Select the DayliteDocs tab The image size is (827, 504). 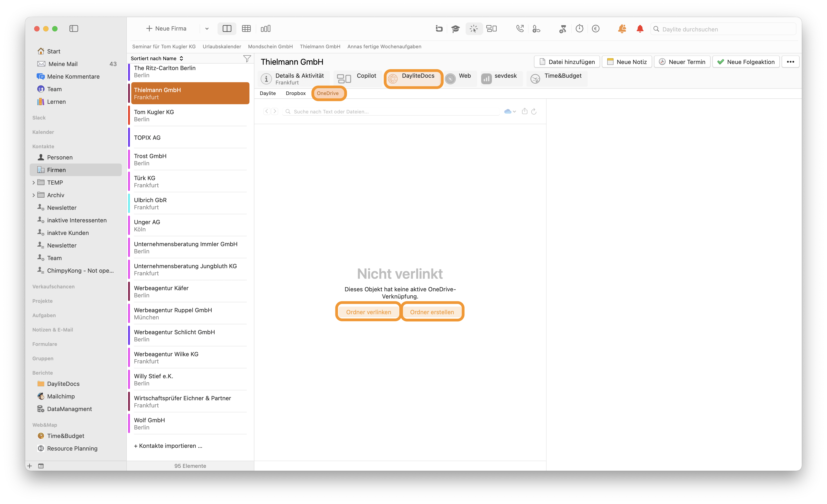coord(413,79)
